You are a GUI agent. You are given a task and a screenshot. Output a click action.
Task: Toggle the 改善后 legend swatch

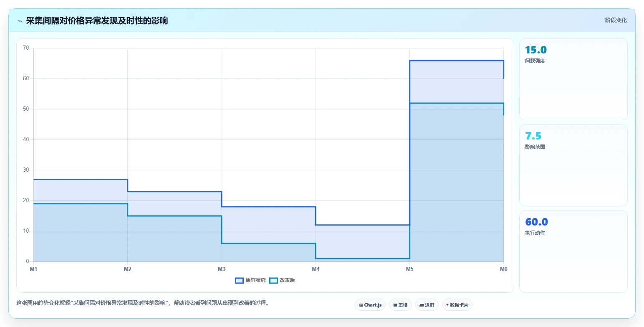click(273, 281)
